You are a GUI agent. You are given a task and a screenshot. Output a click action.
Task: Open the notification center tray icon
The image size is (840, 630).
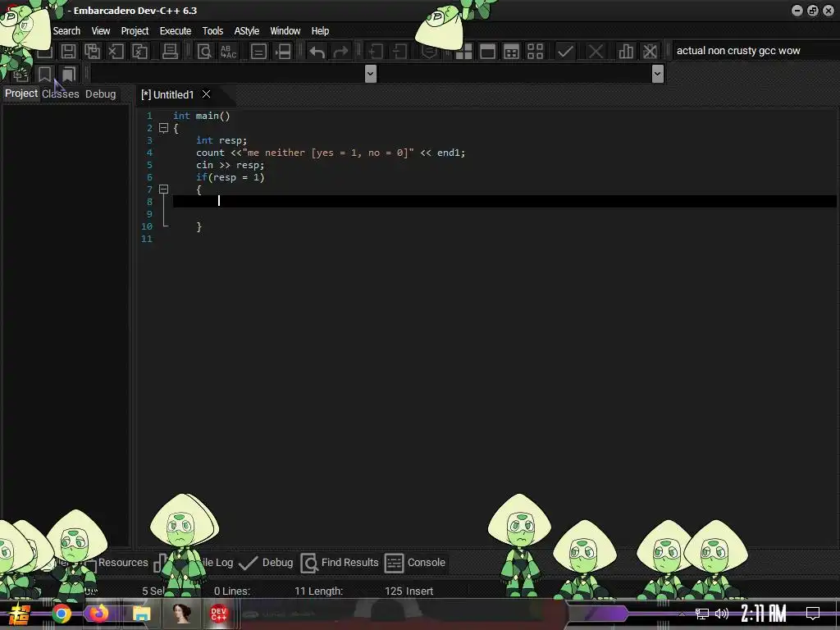click(813, 614)
